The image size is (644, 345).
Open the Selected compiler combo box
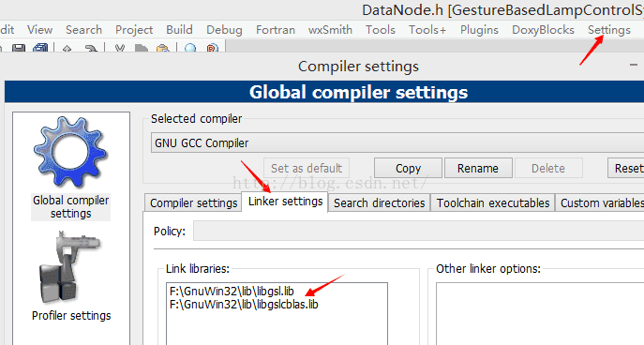coord(397,142)
